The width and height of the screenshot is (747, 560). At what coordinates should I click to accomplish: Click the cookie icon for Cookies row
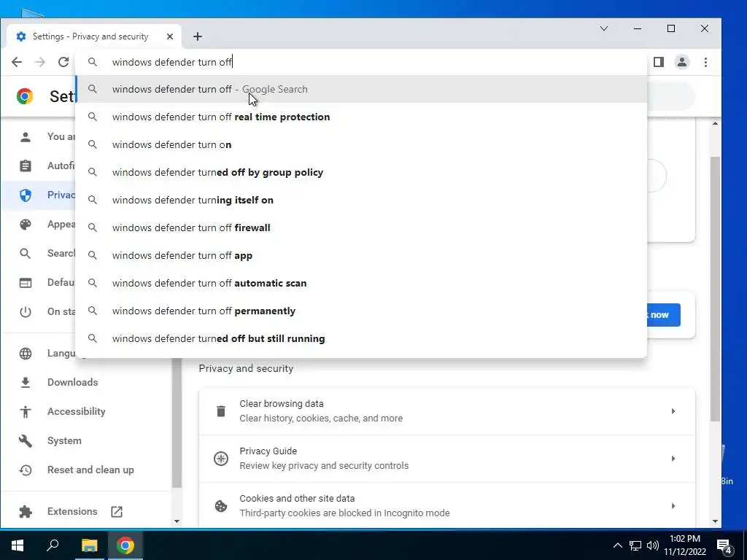tap(221, 506)
